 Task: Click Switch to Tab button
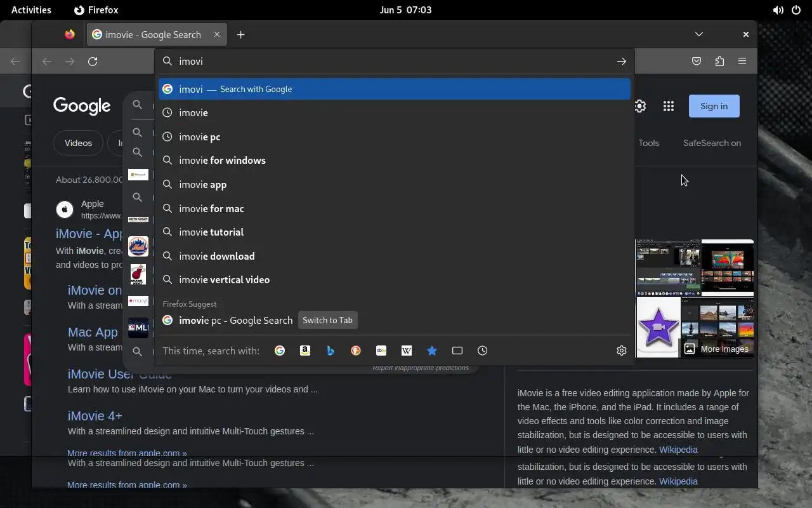(327, 320)
